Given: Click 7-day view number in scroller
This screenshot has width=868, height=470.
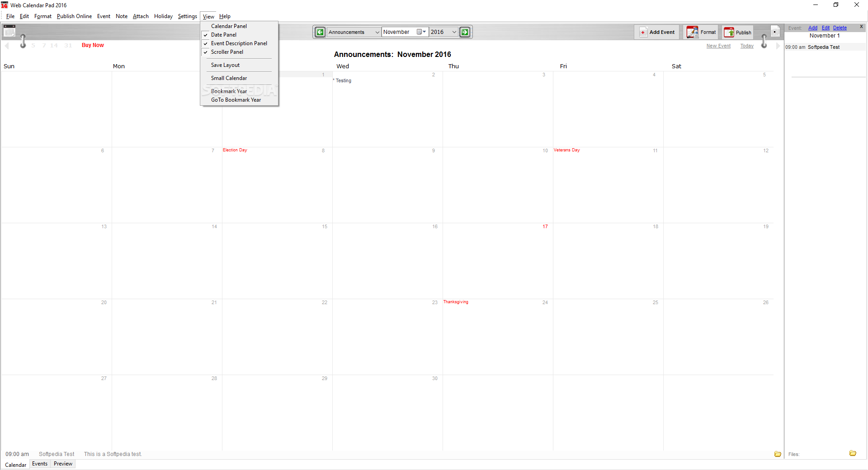Looking at the screenshot, I should click(x=44, y=46).
